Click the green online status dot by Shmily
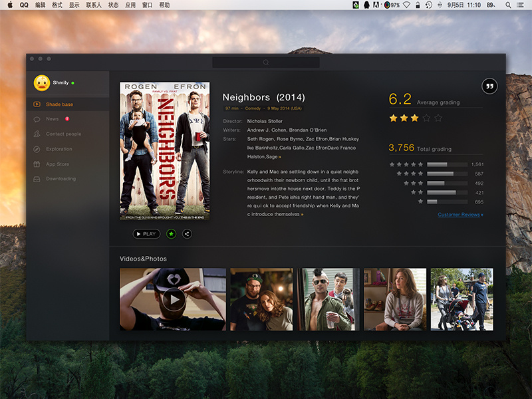 pyautogui.click(x=73, y=82)
